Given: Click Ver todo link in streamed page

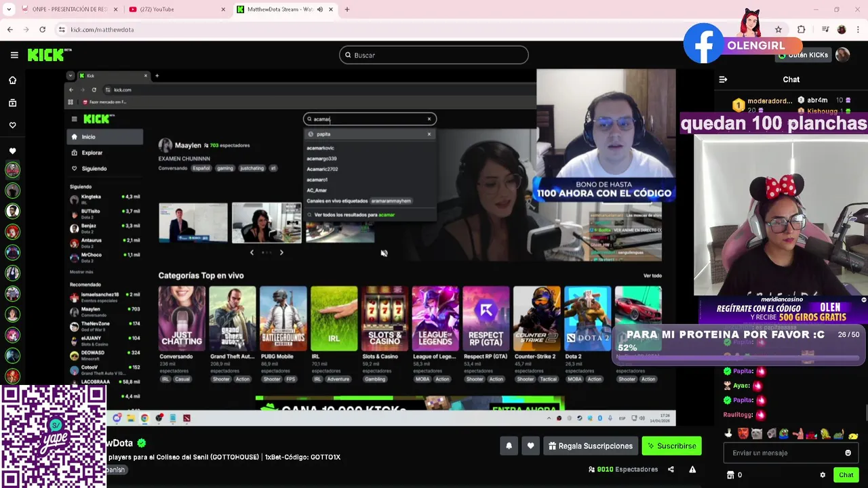Looking at the screenshot, I should (652, 276).
